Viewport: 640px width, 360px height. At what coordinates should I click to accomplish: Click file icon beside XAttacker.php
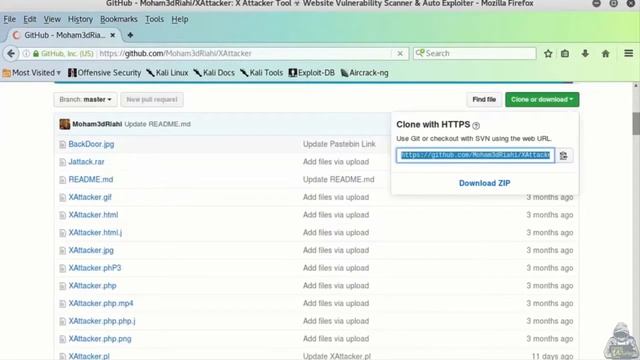[62, 286]
